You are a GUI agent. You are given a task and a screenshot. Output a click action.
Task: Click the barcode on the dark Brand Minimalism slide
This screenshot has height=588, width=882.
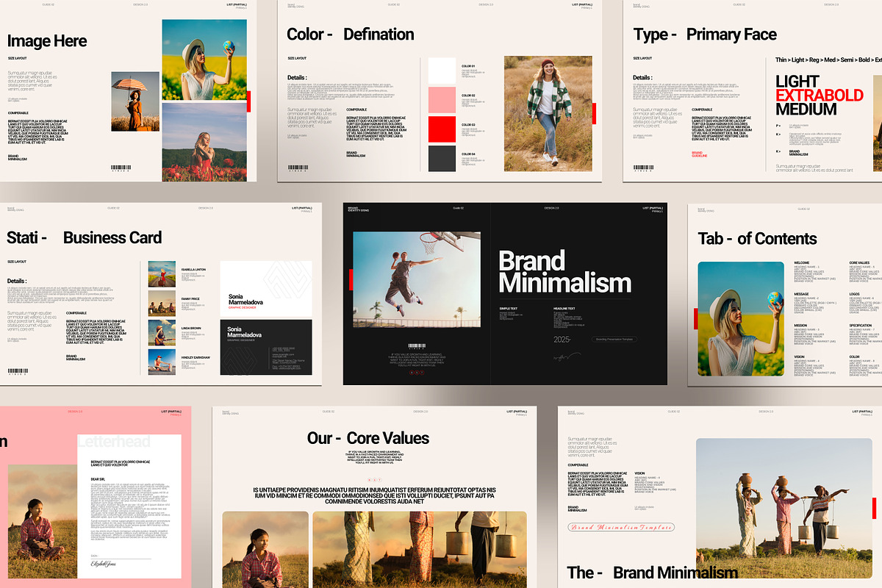(x=417, y=347)
